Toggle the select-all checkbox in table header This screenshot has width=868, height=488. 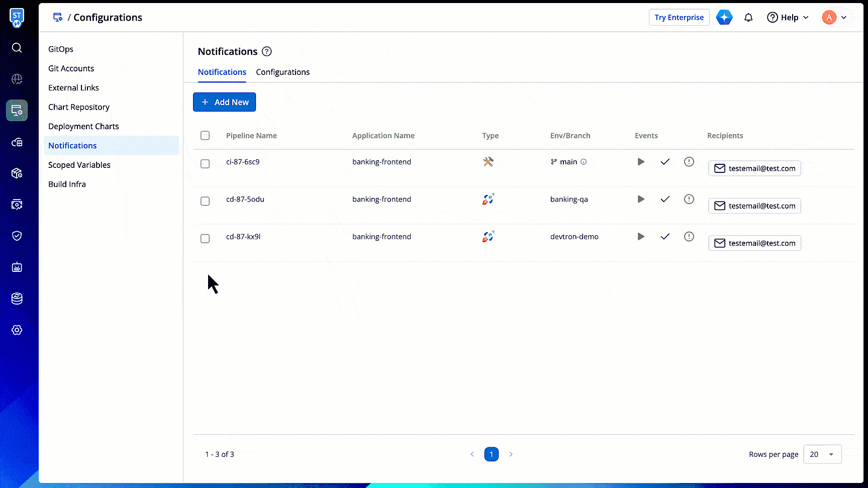(205, 136)
